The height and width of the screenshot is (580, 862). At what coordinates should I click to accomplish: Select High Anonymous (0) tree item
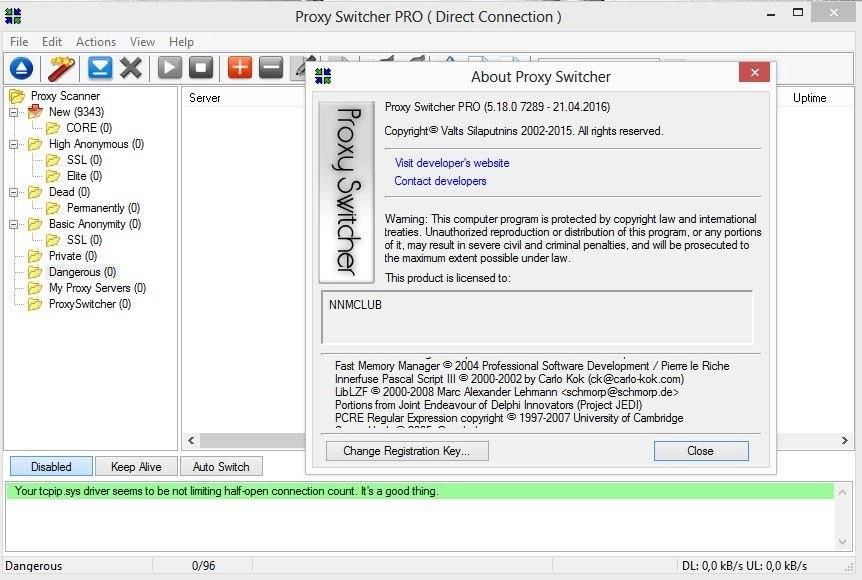point(96,144)
